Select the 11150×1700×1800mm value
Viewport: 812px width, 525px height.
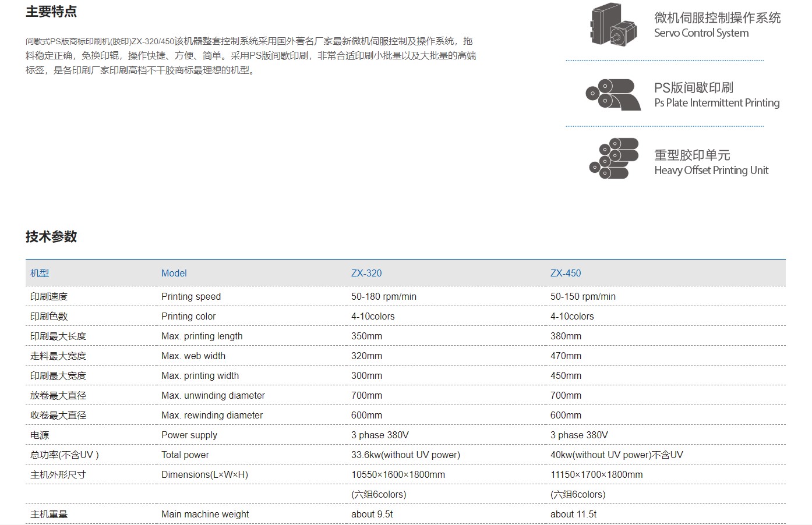pos(596,474)
